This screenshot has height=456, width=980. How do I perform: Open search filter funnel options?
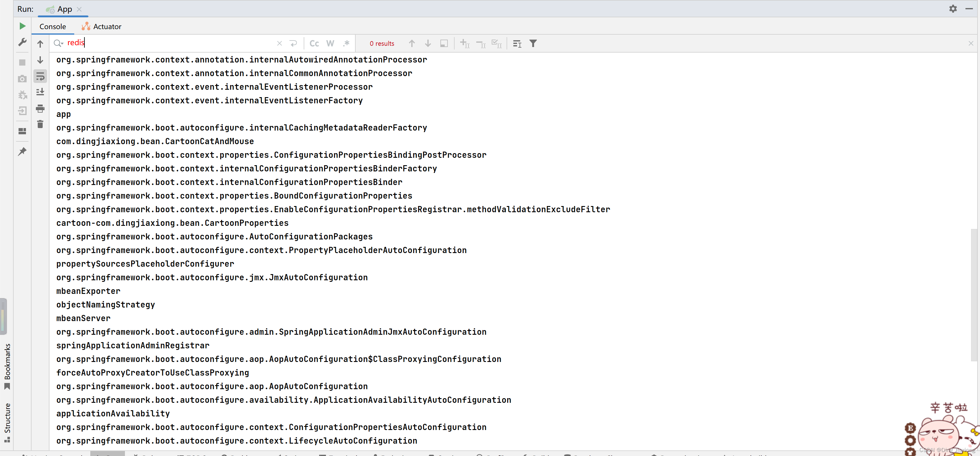[533, 43]
